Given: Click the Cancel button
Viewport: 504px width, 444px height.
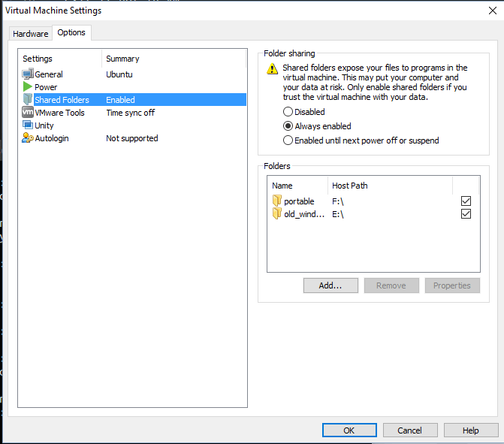Looking at the screenshot, I should [410, 430].
